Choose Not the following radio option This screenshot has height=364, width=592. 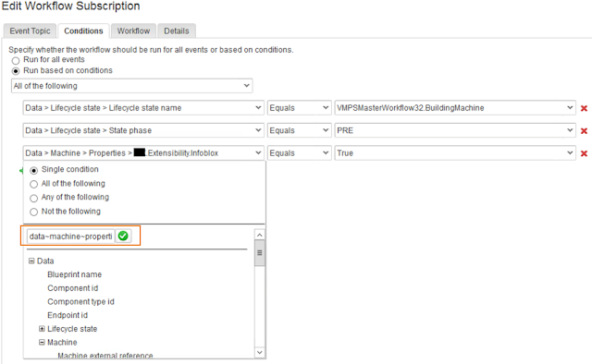click(33, 212)
